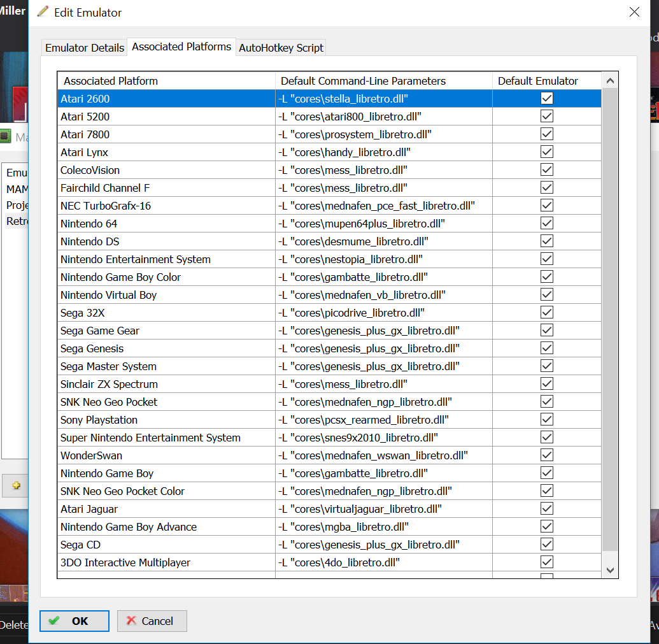
Task: Click the pencil icon in the title bar
Action: pyautogui.click(x=43, y=11)
